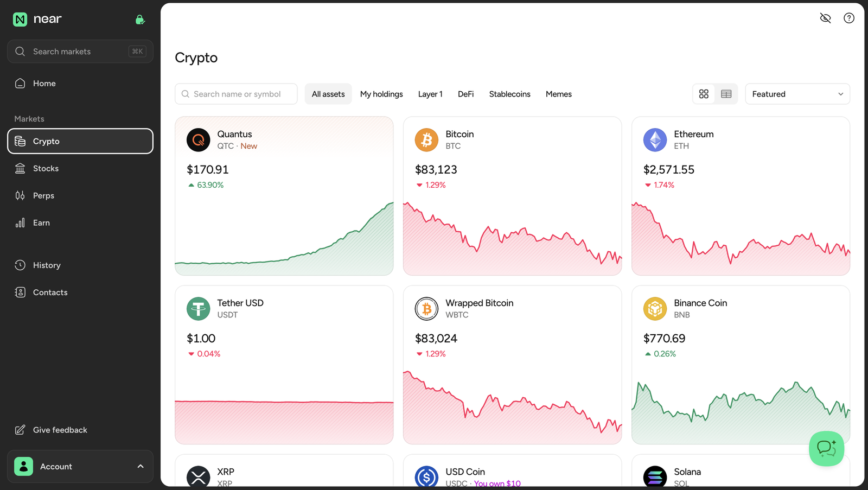
Task: Go to Home in sidebar
Action: point(80,83)
